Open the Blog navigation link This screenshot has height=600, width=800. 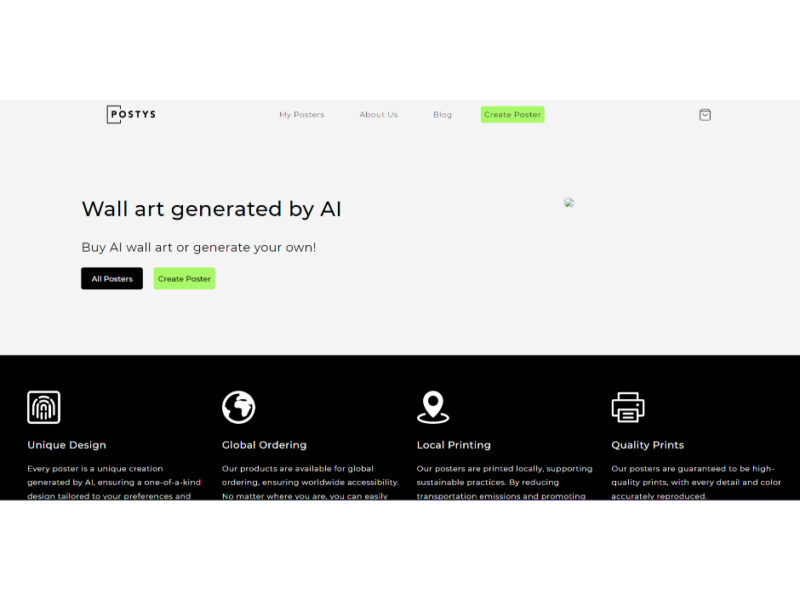[442, 115]
